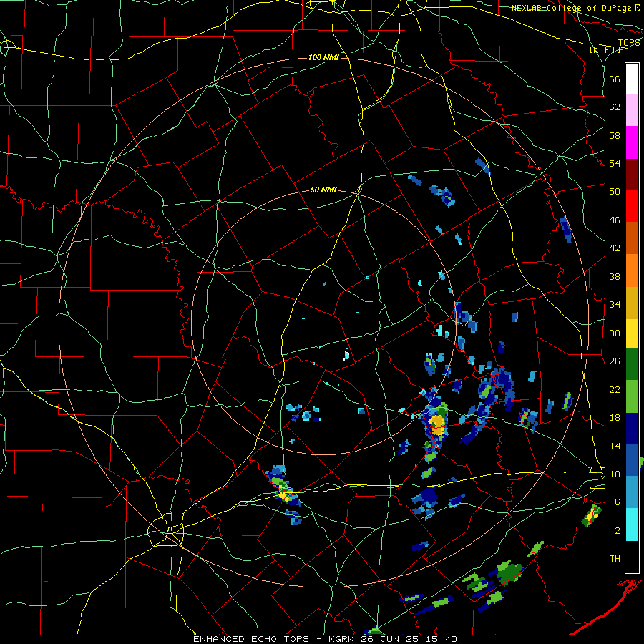
Task: Click the TOPS legend title
Action: tap(629, 42)
